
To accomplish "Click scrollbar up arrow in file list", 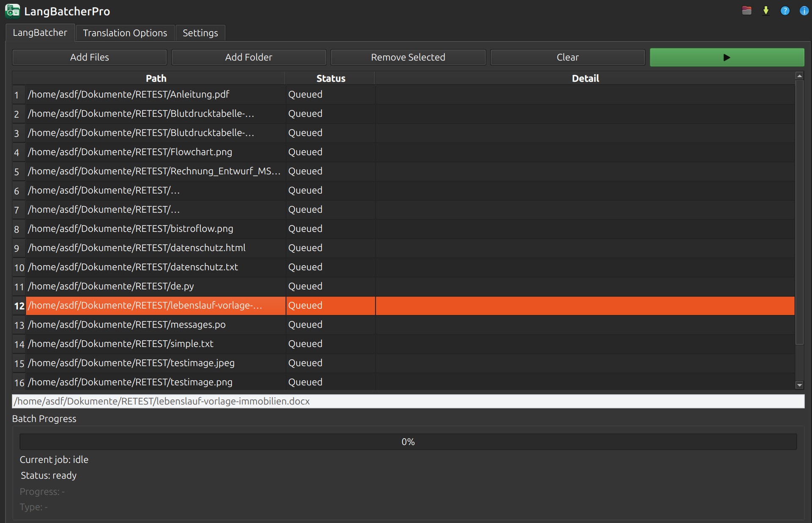I will pyautogui.click(x=799, y=76).
